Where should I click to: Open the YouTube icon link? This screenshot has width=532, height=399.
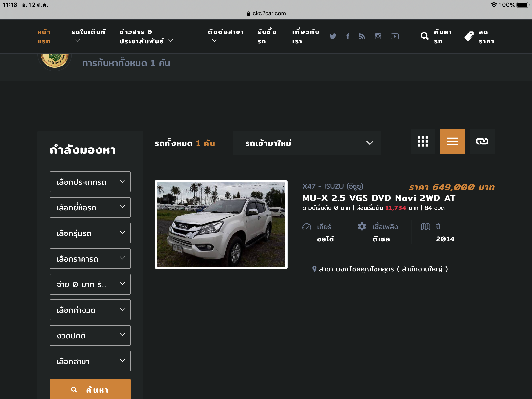[x=395, y=36]
